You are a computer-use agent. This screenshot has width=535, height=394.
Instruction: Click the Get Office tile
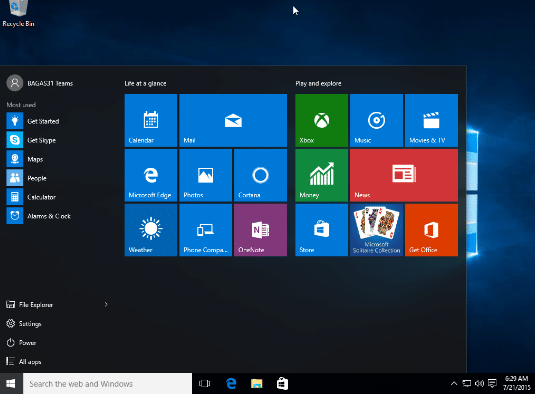pyautogui.click(x=431, y=230)
